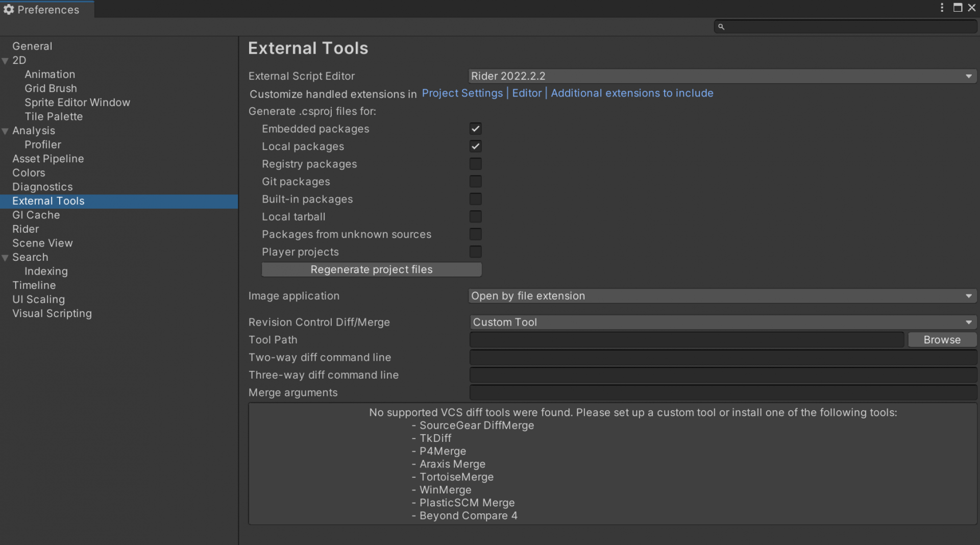Collapse the Analysis category arrow
The width and height of the screenshot is (980, 545).
tap(5, 131)
